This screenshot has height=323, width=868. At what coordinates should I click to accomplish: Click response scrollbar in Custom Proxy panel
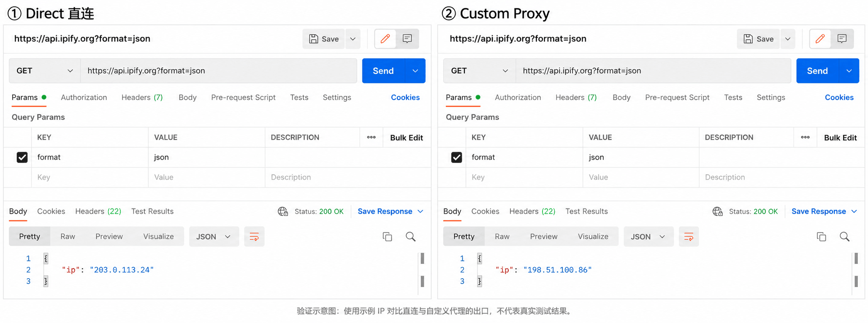point(856,270)
